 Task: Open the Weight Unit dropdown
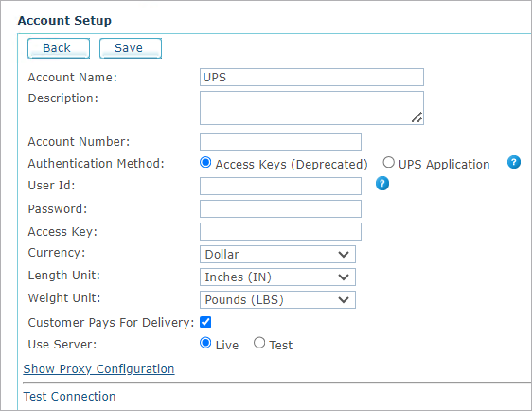277,300
